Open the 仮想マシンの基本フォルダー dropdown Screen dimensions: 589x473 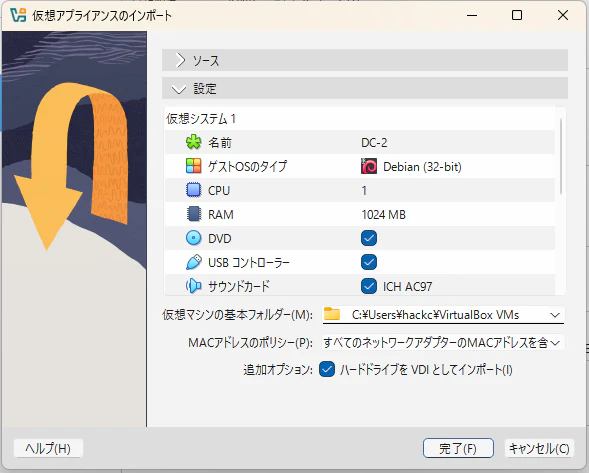pos(555,315)
